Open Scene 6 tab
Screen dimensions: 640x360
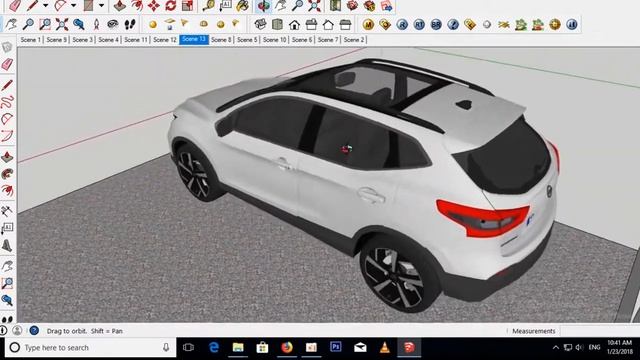tap(302, 40)
